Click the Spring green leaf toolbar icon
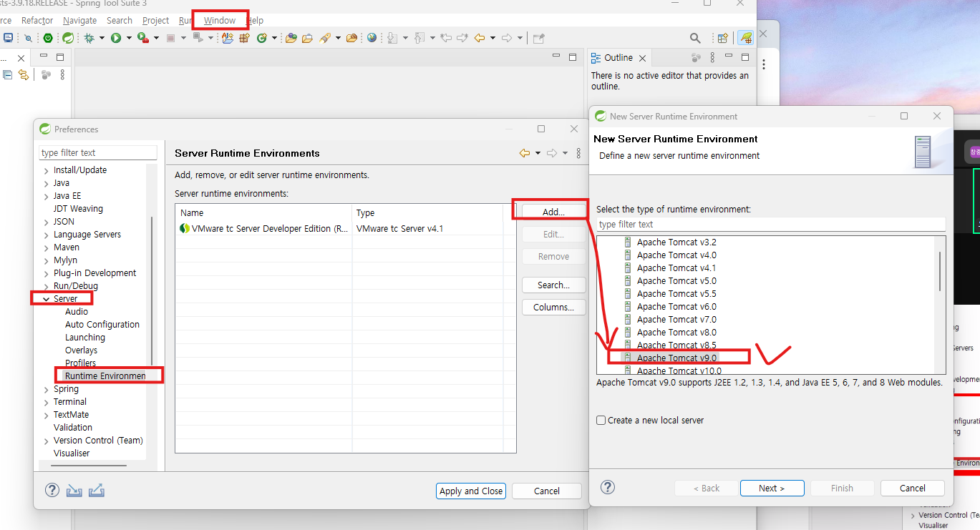980x530 pixels. pos(68,38)
